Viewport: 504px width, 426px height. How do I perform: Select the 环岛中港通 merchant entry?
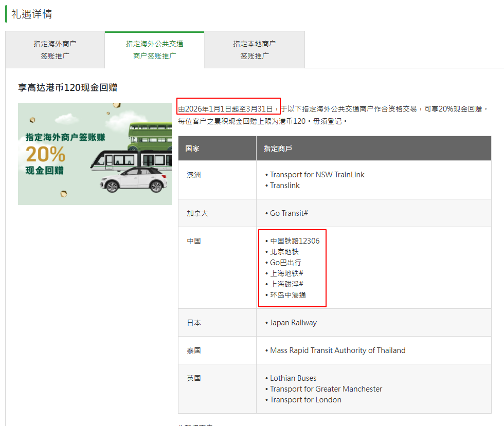click(287, 295)
